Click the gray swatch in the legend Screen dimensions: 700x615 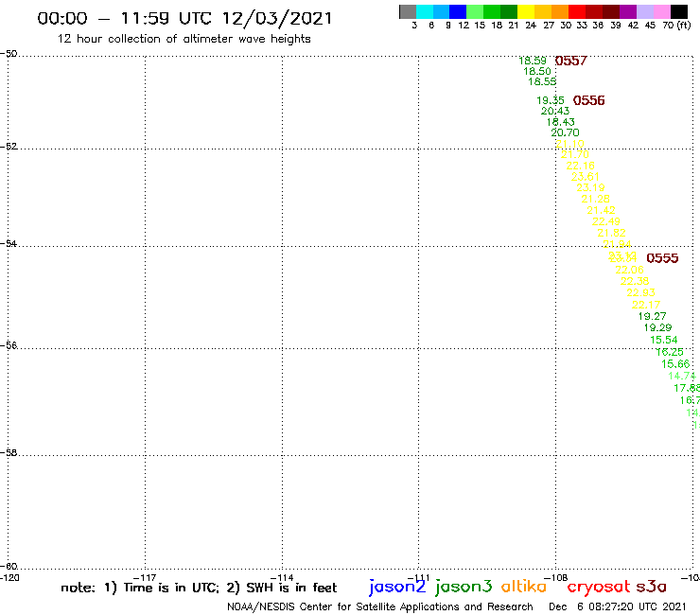[408, 11]
